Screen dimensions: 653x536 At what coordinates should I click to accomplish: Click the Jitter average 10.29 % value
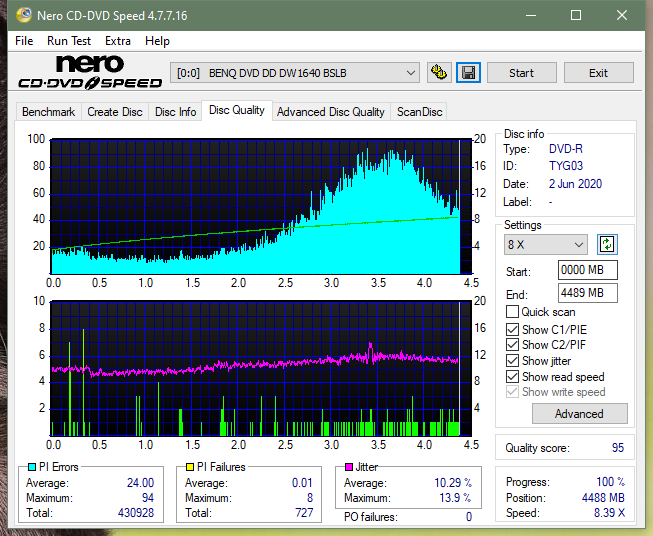coord(453,483)
